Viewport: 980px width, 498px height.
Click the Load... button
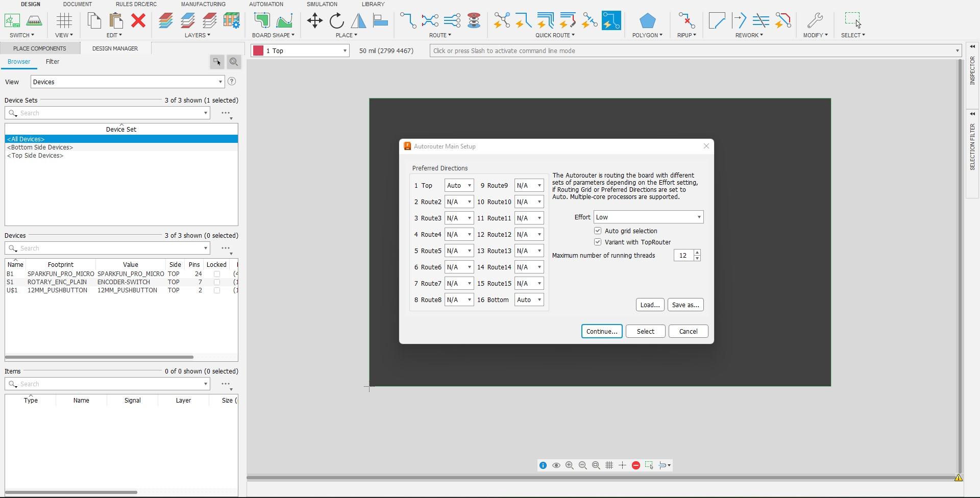[650, 305]
